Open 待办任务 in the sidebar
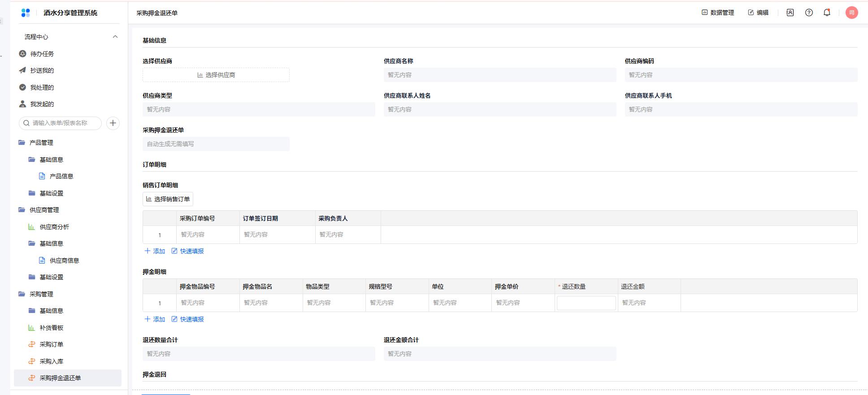This screenshot has height=395, width=868. pyautogui.click(x=68, y=54)
